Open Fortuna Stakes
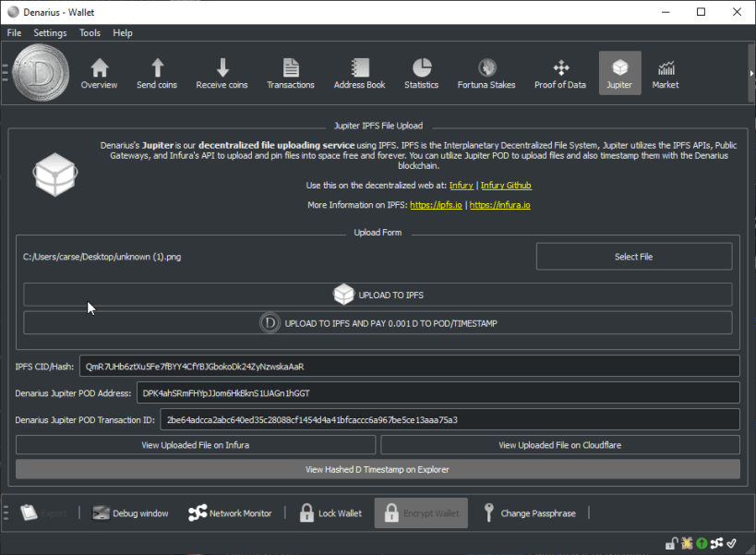This screenshot has height=555, width=756. click(x=486, y=73)
